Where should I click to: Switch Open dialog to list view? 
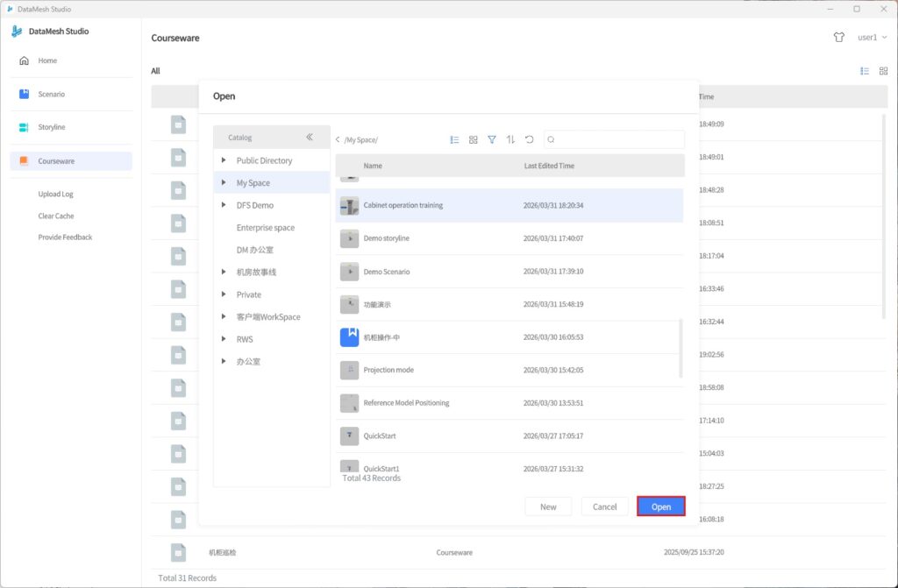(454, 139)
